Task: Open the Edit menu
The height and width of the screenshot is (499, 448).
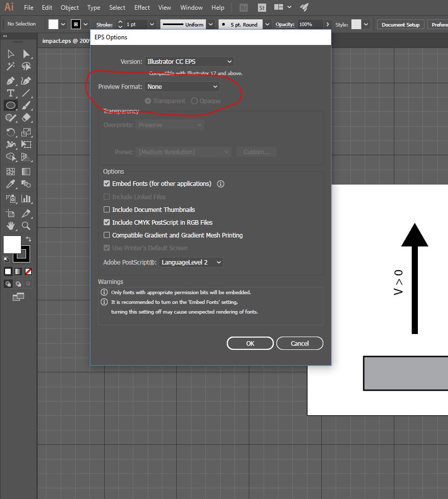Action: [x=47, y=7]
